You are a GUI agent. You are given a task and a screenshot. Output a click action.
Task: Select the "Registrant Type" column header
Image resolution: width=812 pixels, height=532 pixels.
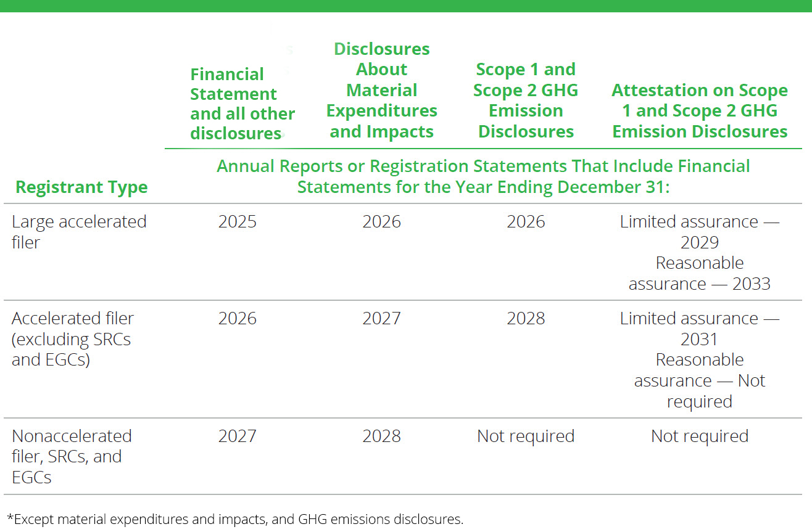point(81,187)
